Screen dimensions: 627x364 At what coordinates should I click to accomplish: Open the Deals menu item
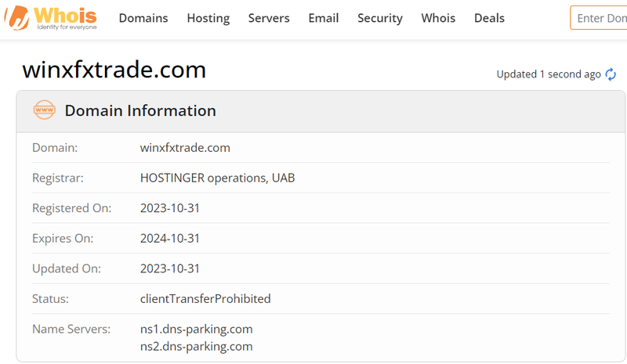point(489,18)
